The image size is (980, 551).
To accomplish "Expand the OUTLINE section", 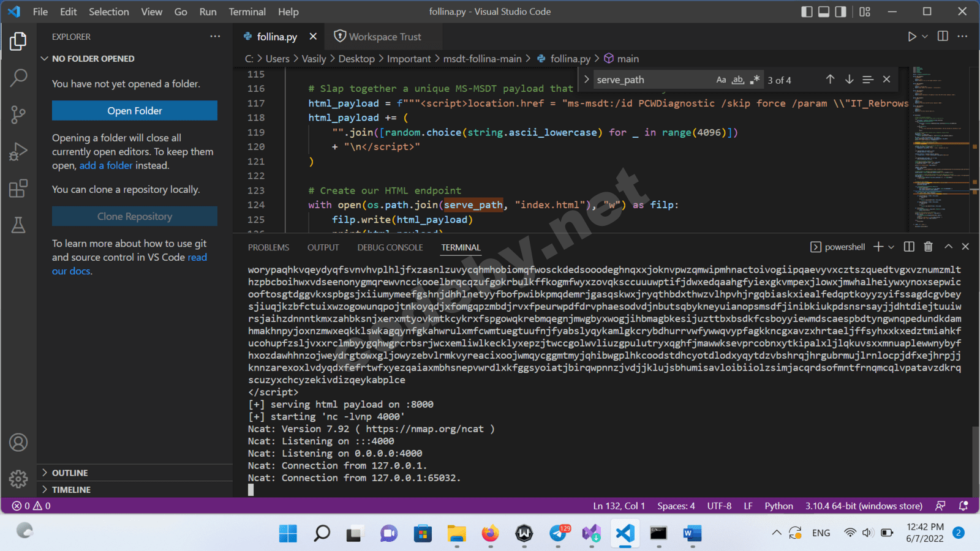I will tap(135, 473).
